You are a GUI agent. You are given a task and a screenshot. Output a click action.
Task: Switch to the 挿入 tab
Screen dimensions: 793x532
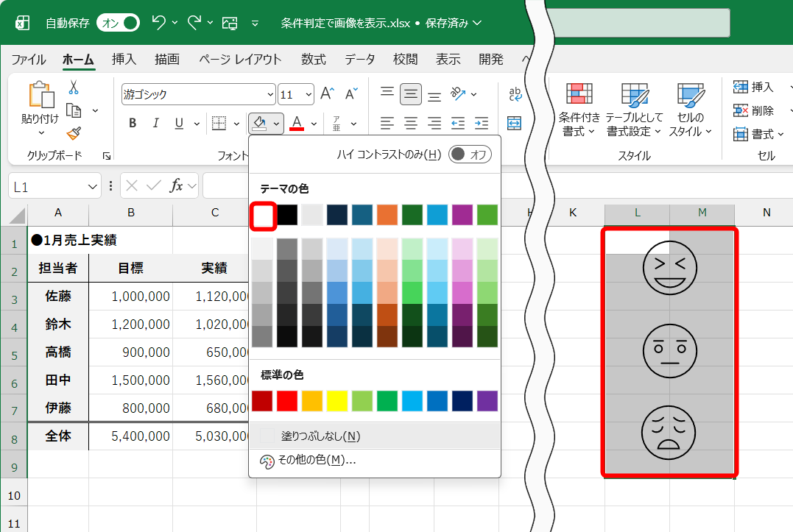124,60
